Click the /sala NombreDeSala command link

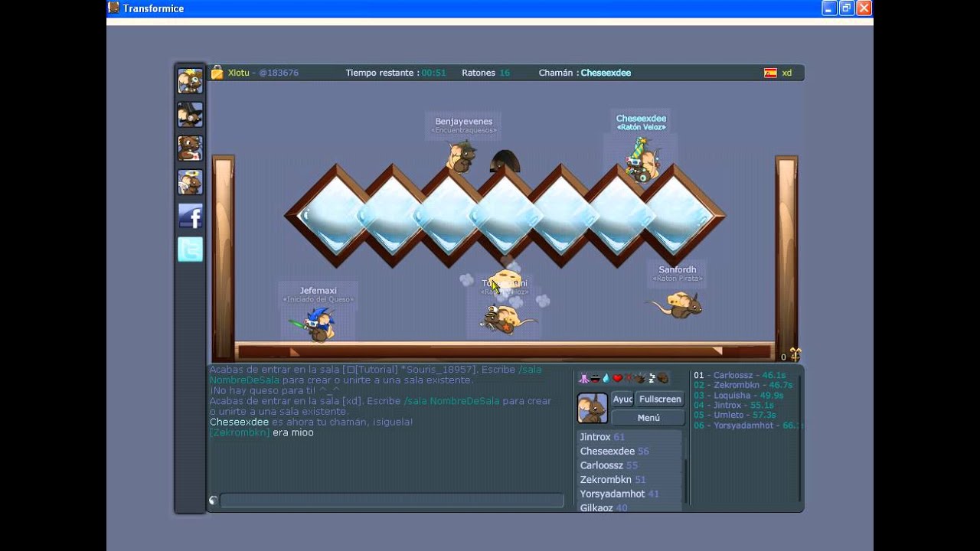pyautogui.click(x=452, y=401)
